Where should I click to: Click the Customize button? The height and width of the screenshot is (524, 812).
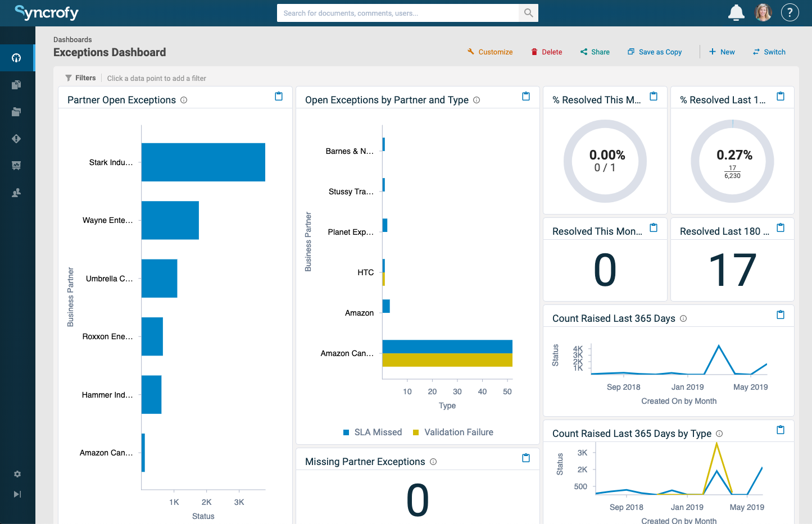490,51
